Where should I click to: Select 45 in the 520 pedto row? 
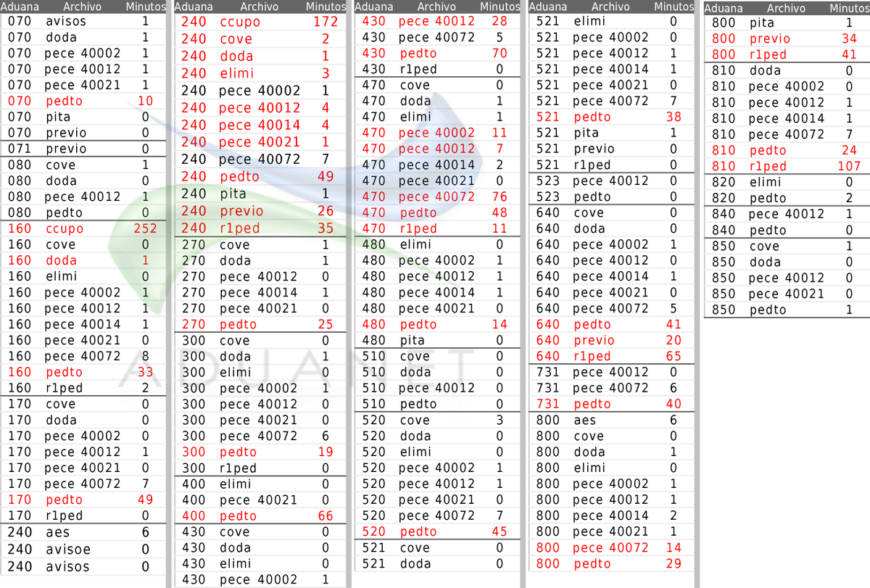(500, 532)
